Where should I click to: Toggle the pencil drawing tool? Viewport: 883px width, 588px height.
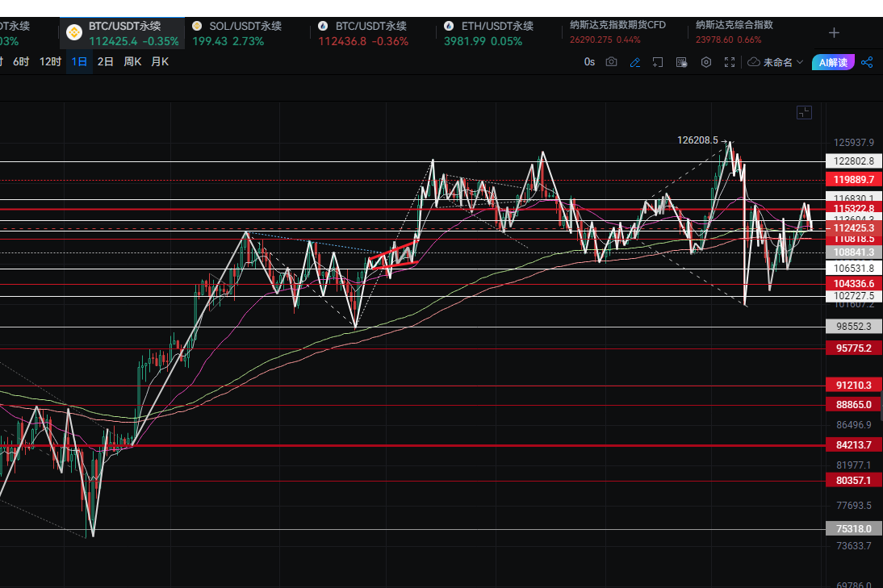635,62
